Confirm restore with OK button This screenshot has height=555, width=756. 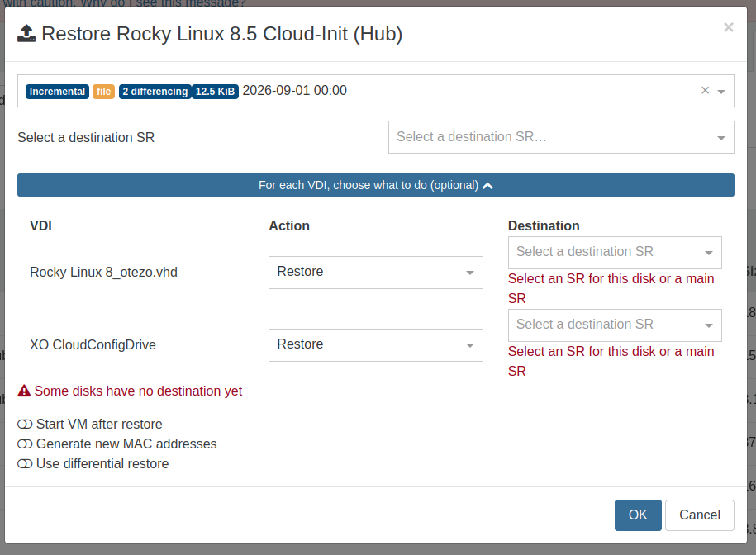(638, 515)
